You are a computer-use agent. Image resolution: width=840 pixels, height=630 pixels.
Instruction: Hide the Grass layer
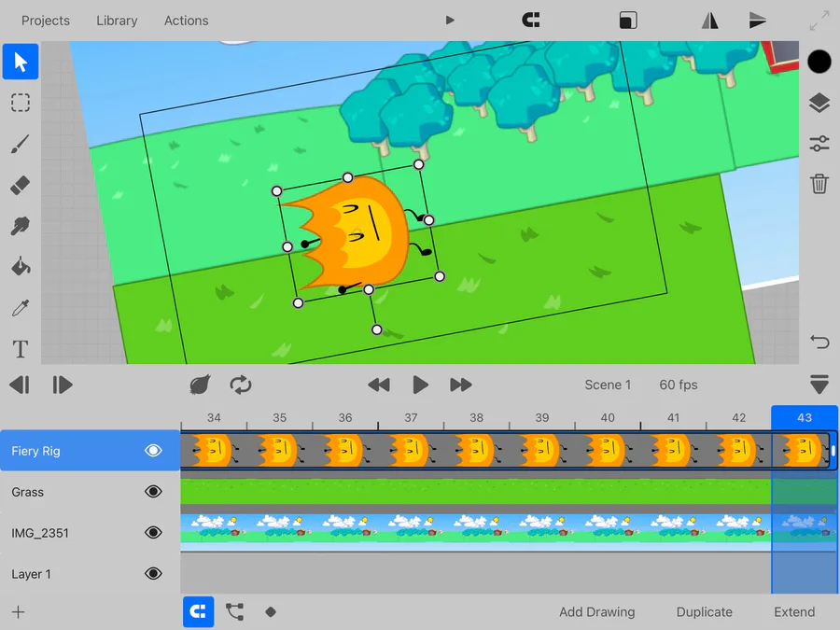tap(153, 491)
